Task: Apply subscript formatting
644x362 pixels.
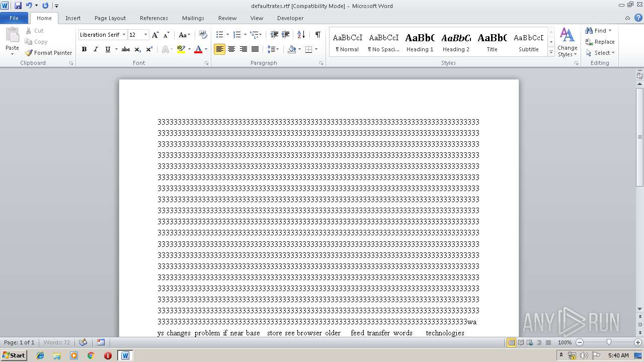Action: click(x=138, y=49)
